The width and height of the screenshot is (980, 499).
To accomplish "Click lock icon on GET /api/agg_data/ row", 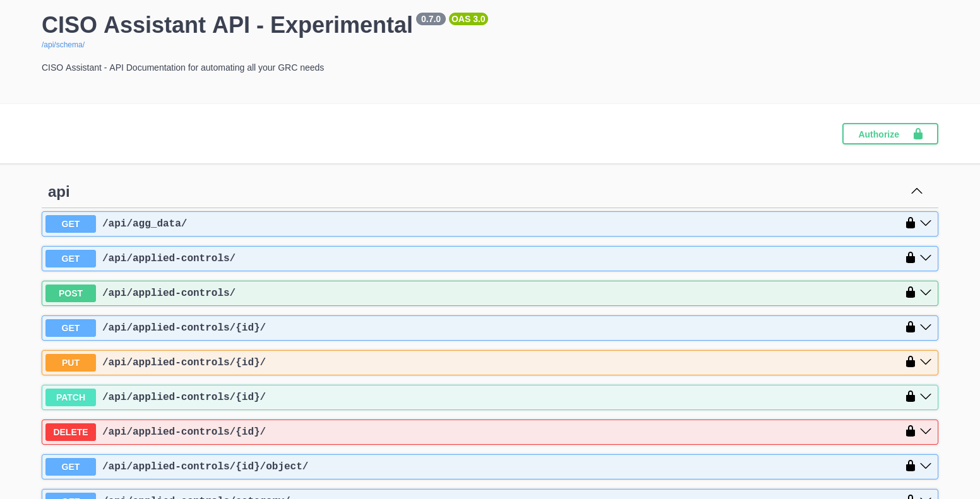I will [x=910, y=223].
